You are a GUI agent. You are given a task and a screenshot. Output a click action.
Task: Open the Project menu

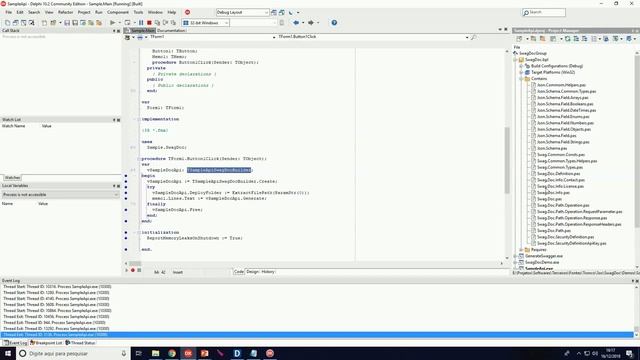(84, 12)
